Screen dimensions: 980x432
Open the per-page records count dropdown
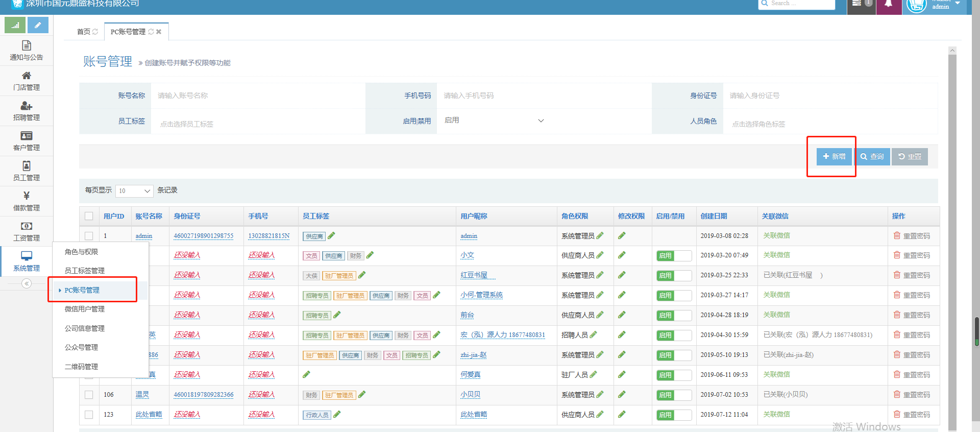point(134,191)
